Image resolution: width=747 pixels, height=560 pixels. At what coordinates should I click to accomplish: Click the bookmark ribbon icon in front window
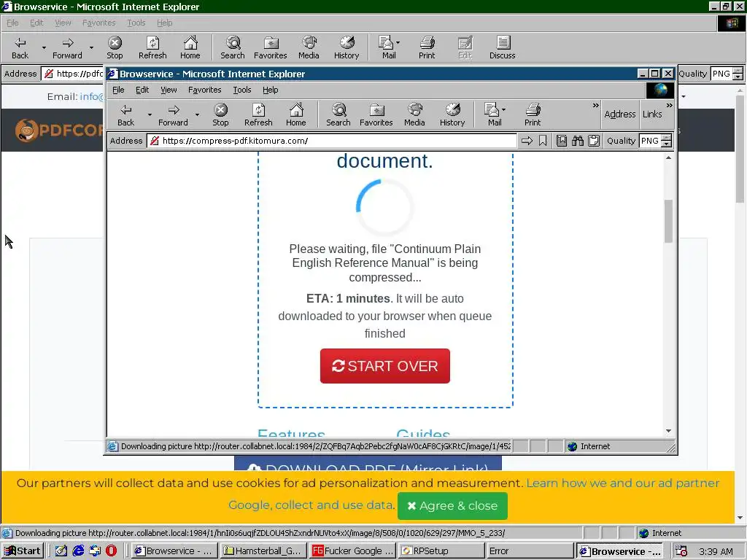(543, 141)
